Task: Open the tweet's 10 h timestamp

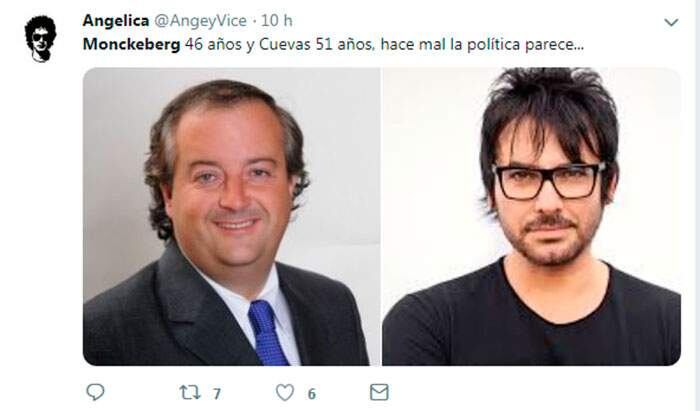Action: [x=277, y=21]
